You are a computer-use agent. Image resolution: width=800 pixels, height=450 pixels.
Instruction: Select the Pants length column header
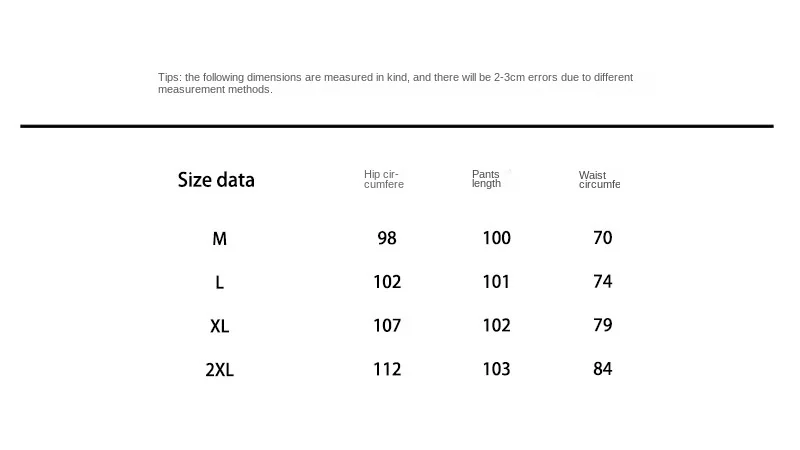[486, 179]
